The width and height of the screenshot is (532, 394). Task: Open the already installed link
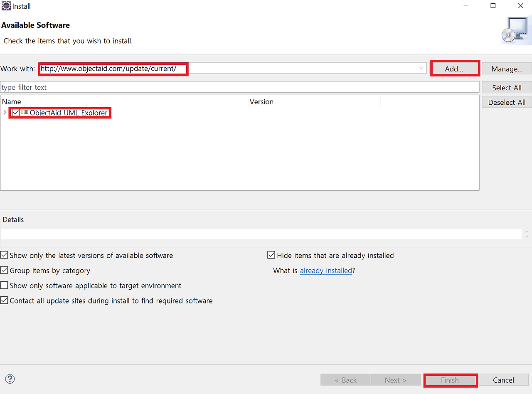tap(326, 270)
